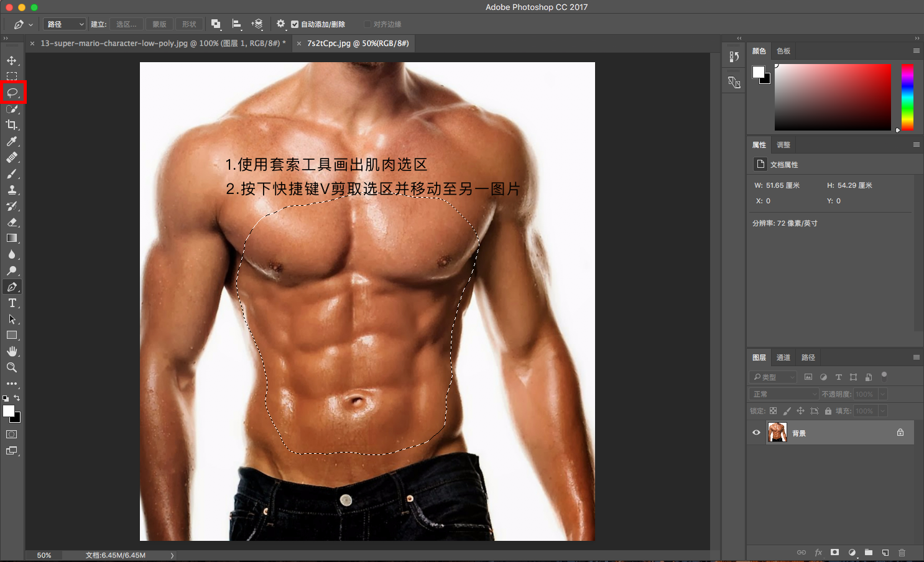Open layer filter 类型 dropdown
The image size is (924, 562).
coord(773,377)
